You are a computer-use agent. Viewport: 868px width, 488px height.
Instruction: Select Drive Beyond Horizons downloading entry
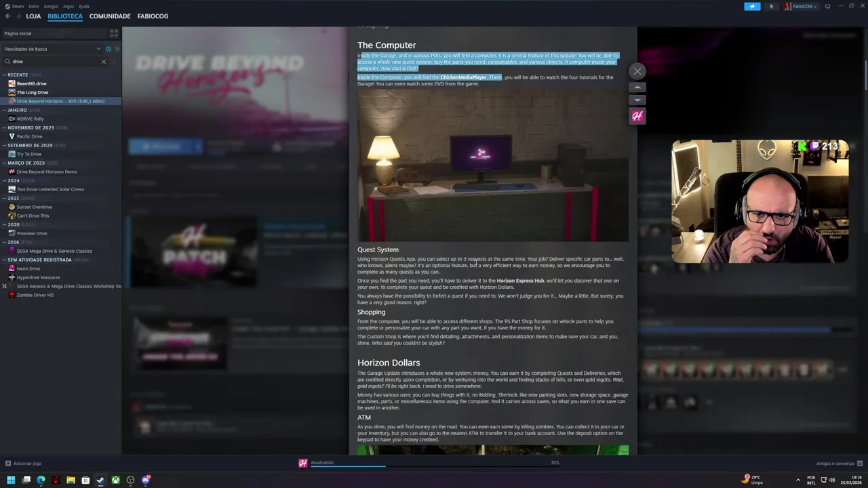click(x=60, y=101)
